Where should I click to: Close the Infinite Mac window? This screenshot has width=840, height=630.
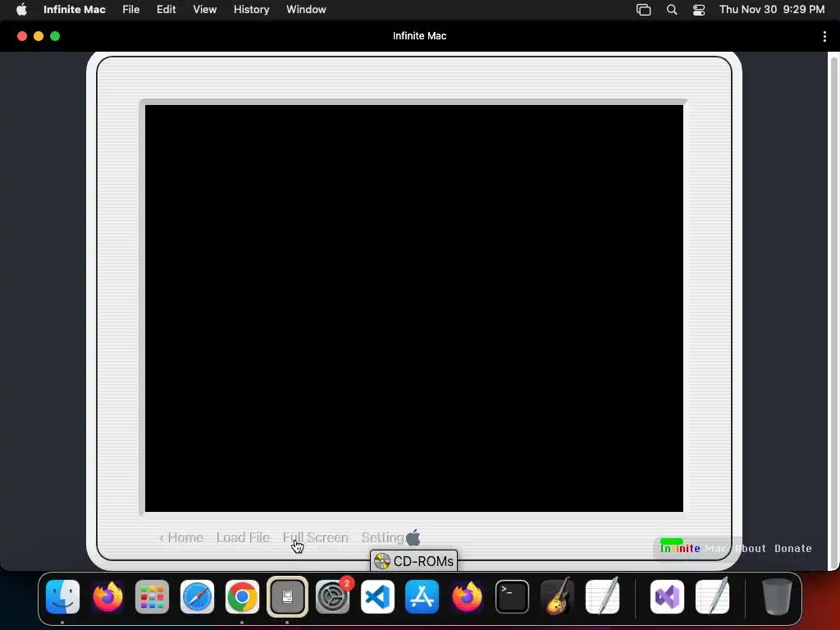click(22, 36)
